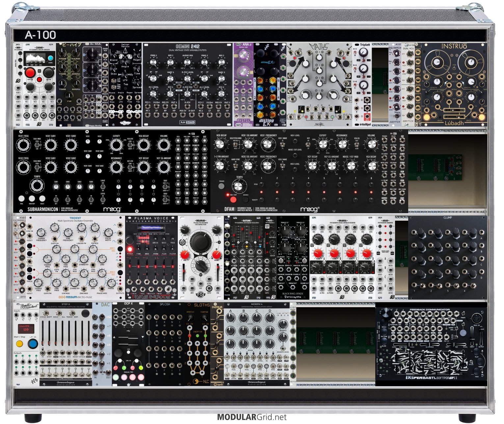Click the TEMPO knob on Subharmonicon
Image resolution: width=504 pixels, height=424 pixels.
[37, 186]
